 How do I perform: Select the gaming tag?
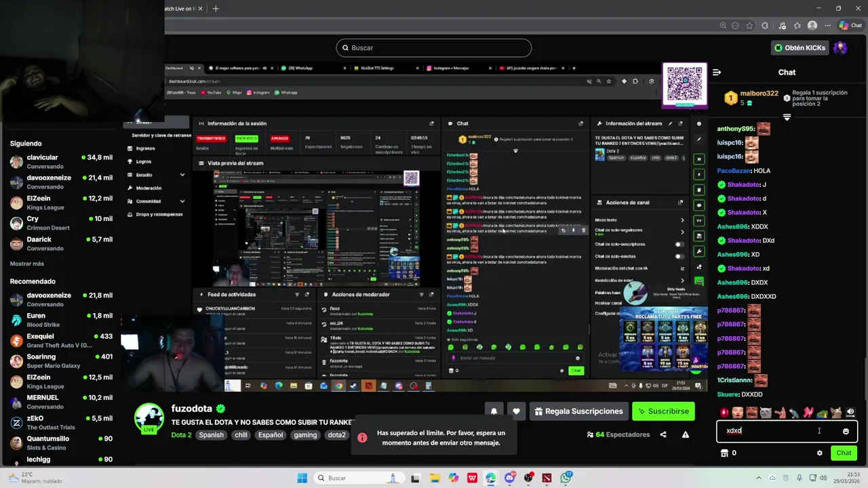pos(305,435)
